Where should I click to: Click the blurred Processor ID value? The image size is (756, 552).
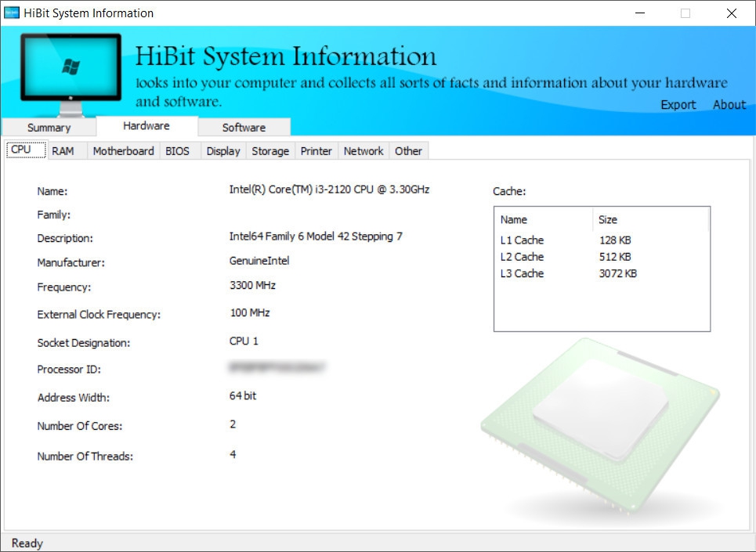[277, 367]
